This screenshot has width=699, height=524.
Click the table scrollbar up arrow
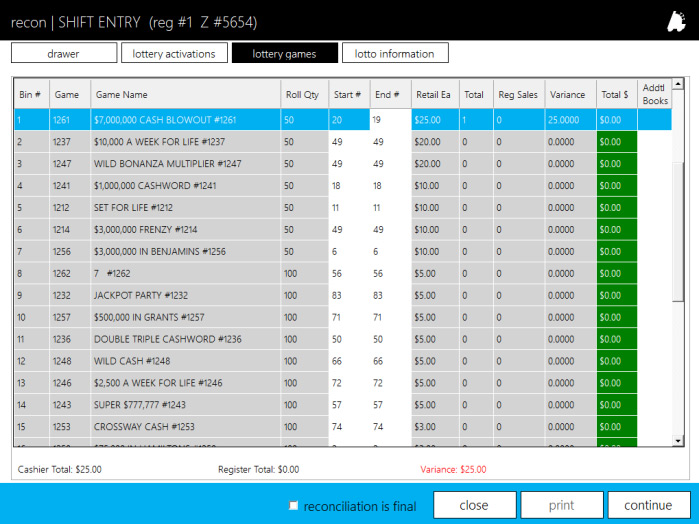click(x=678, y=84)
